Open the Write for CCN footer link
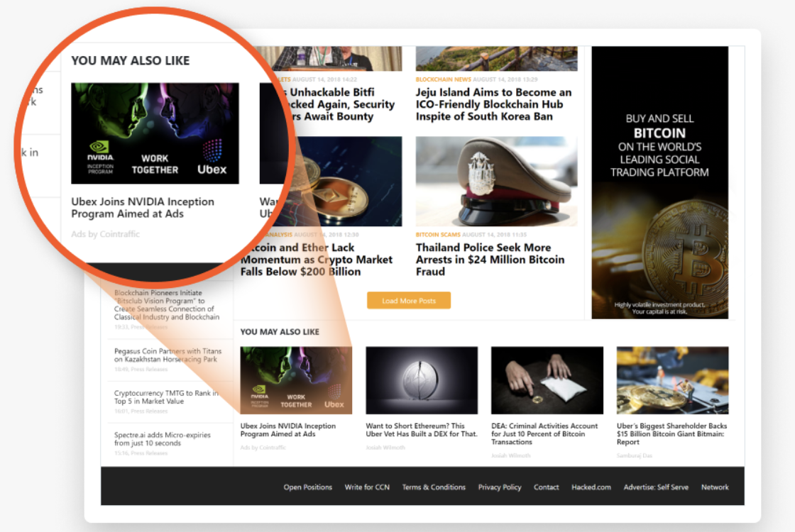Screen dimensions: 795x532 pos(367,487)
